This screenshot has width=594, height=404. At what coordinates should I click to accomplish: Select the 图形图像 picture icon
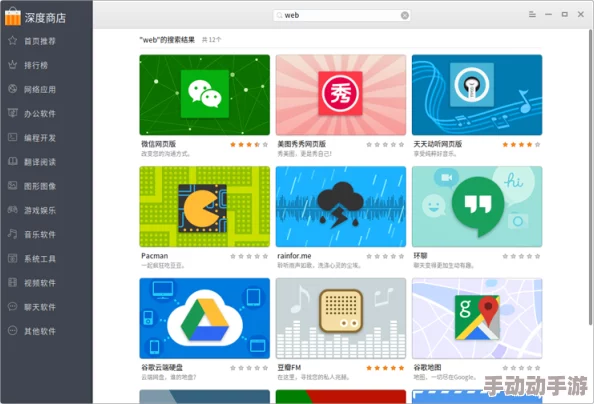13,186
